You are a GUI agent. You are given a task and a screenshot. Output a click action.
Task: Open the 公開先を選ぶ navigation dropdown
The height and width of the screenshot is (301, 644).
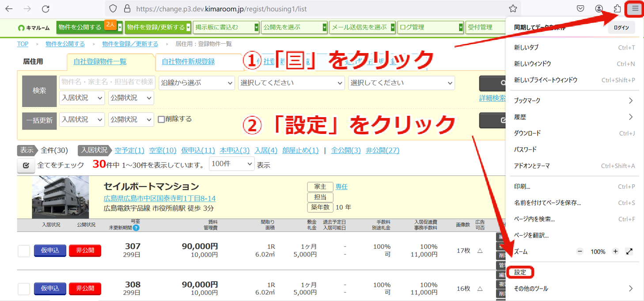point(294,27)
